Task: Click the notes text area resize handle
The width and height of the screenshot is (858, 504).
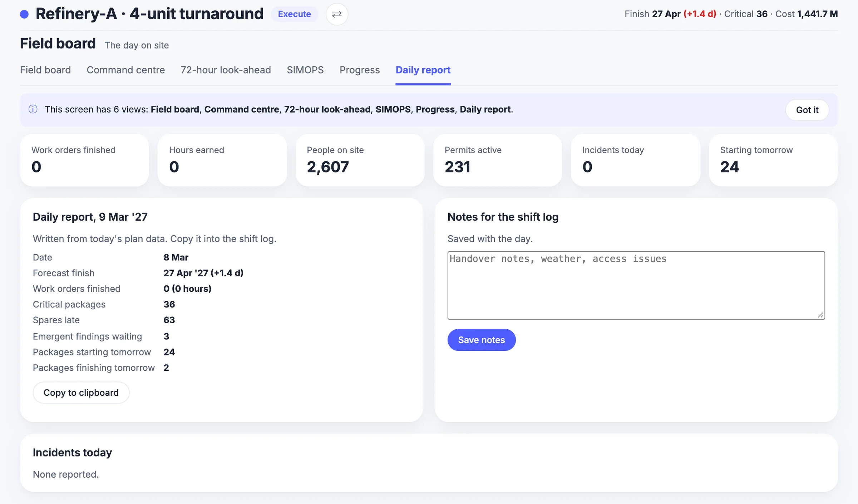Action: (820, 315)
